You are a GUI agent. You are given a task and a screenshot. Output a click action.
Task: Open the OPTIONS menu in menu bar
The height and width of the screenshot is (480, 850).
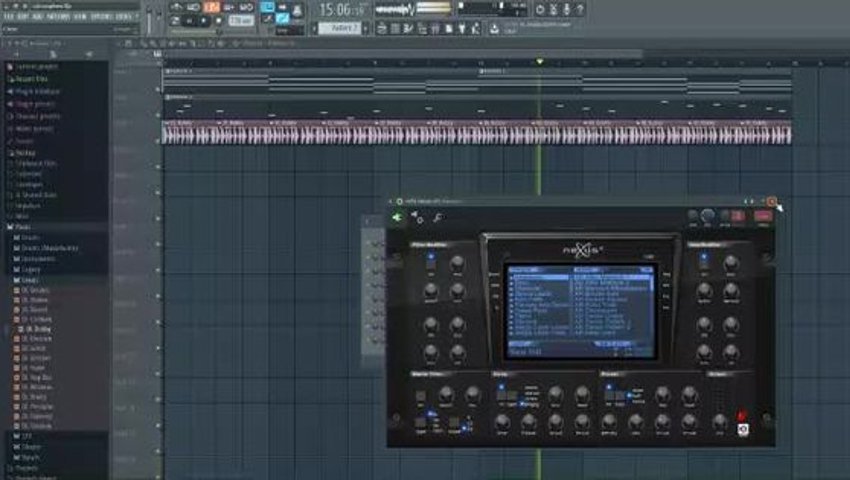click(101, 17)
